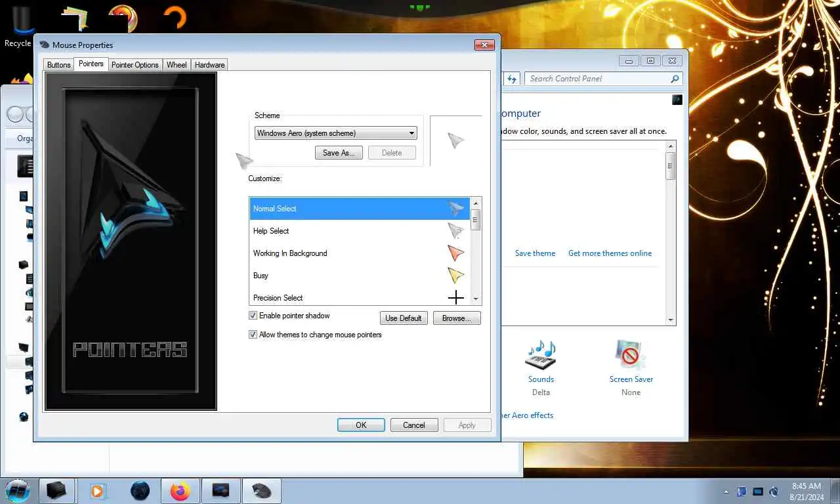Click the themes list scroll up arrow
The height and width of the screenshot is (504, 840).
coord(671,146)
